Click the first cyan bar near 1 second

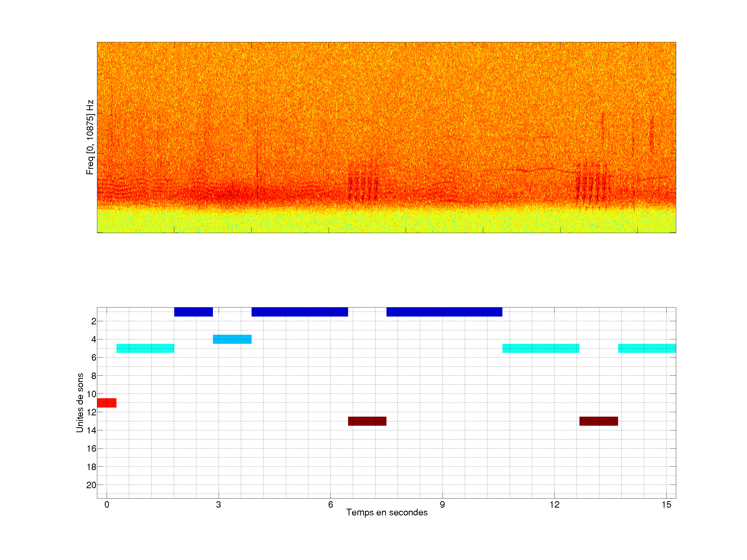(x=145, y=348)
